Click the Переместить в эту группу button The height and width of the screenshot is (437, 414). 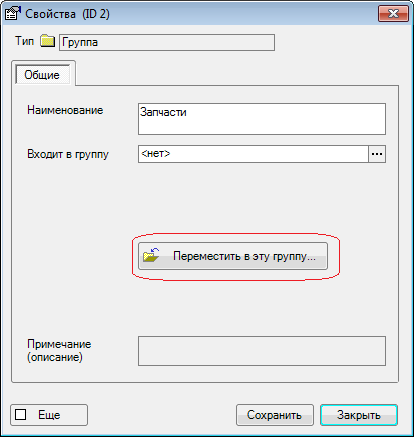pos(233,256)
